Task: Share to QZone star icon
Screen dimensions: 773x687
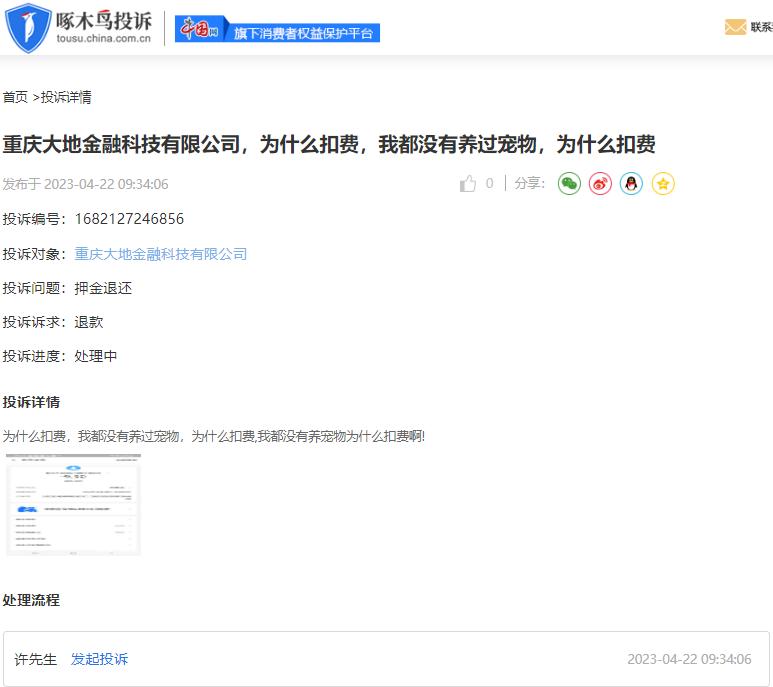Action: pyautogui.click(x=663, y=184)
